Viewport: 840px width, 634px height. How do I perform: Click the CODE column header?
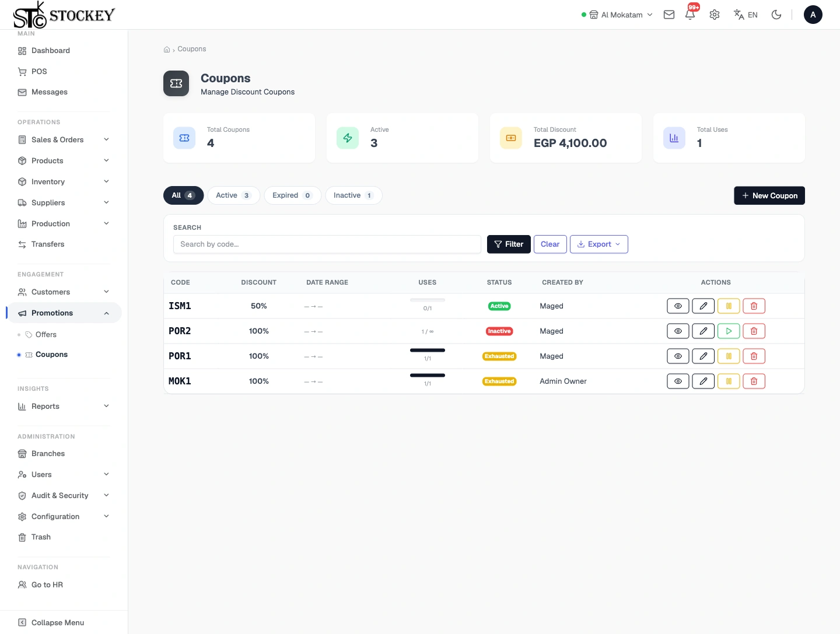pyautogui.click(x=180, y=282)
